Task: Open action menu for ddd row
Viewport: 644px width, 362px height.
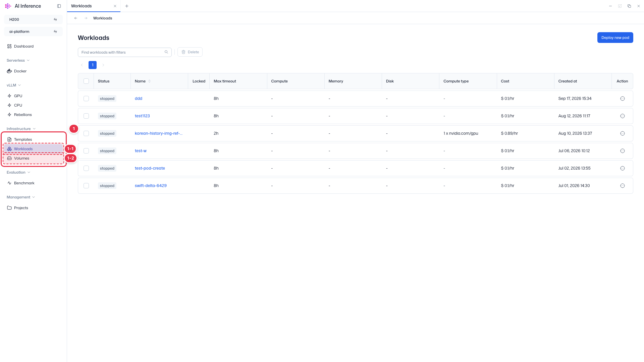Action: pos(623,99)
